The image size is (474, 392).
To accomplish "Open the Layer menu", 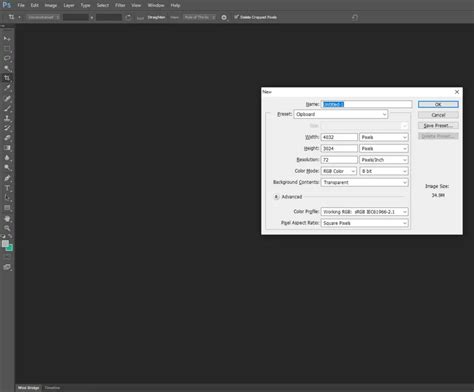I will (69, 5).
